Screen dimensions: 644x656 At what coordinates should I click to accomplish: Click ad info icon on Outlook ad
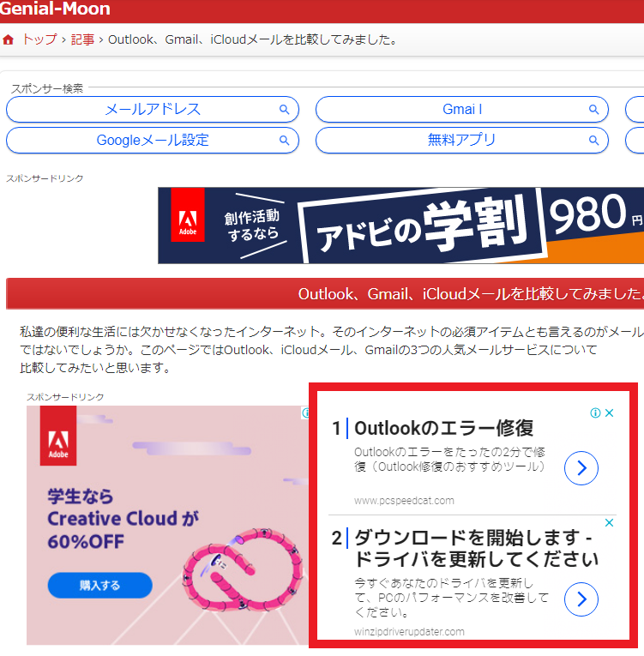pyautogui.click(x=595, y=413)
